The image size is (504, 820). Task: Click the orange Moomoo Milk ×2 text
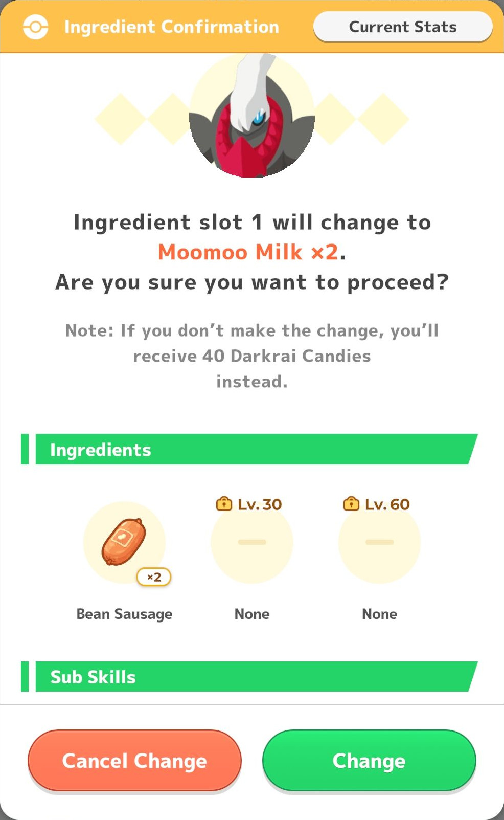[248, 252]
